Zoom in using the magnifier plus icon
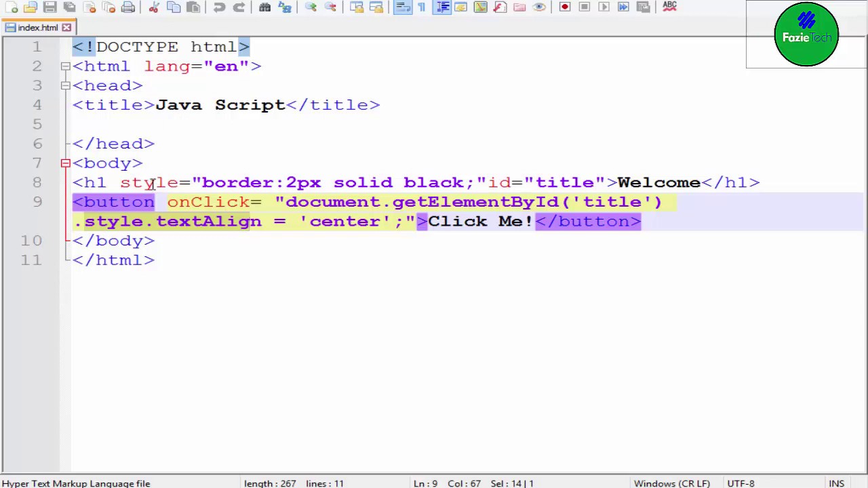Viewport: 868px width, 488px height. (311, 7)
